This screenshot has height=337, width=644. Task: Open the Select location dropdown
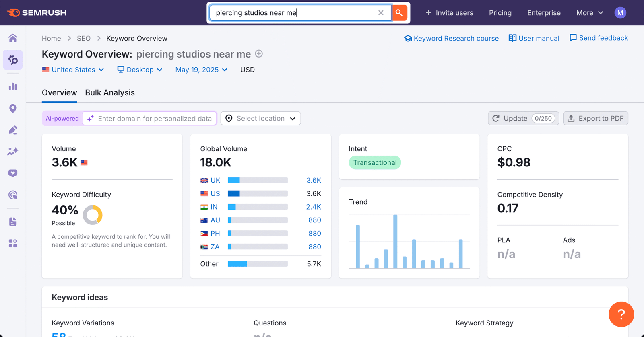[261, 119]
